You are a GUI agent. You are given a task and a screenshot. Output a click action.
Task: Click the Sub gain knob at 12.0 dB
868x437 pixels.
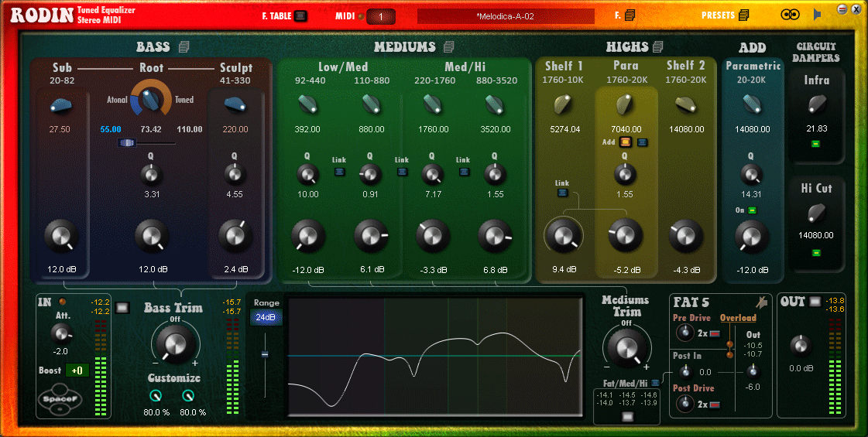click(61, 236)
